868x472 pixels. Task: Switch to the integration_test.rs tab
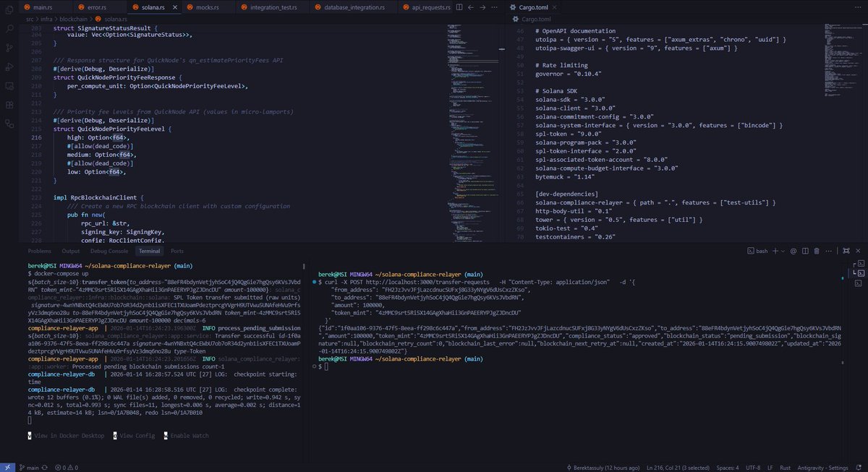(271, 7)
